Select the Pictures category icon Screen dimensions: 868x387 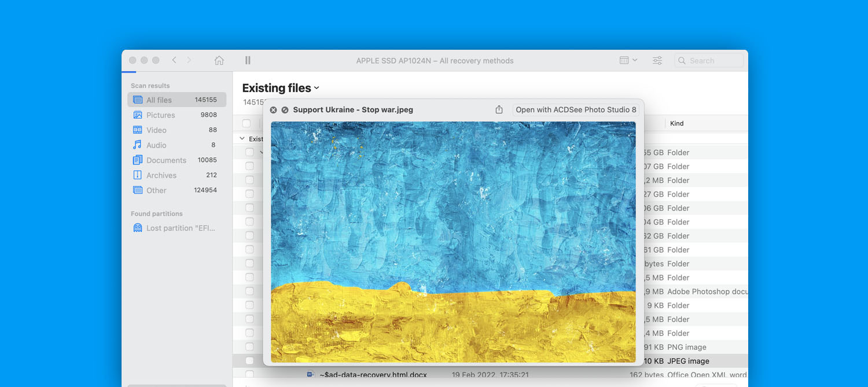138,115
